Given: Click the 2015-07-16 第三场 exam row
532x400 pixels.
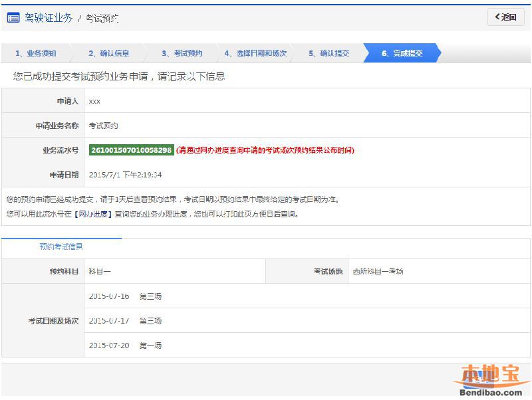Looking at the screenshot, I should pos(125,296).
